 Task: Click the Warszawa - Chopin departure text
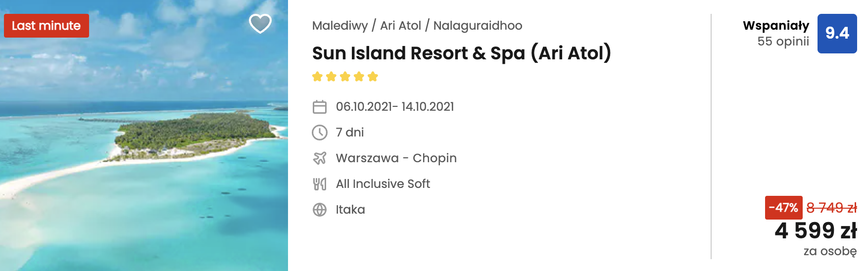pos(396,158)
